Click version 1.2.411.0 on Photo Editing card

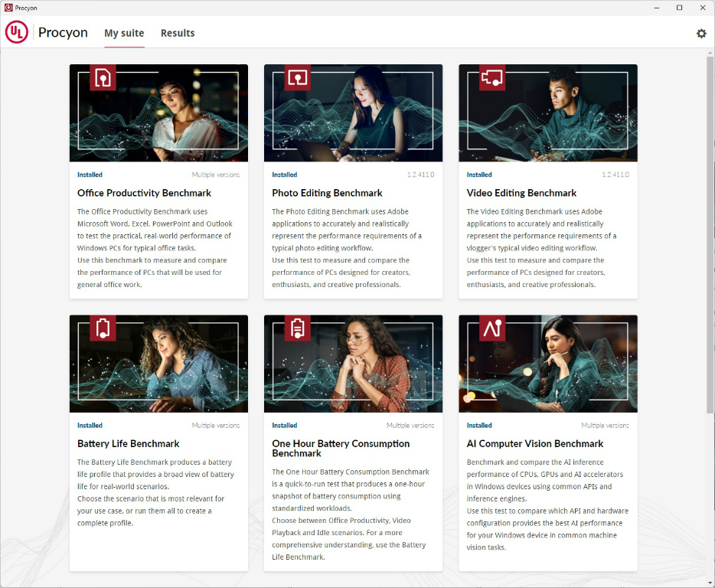pos(420,175)
